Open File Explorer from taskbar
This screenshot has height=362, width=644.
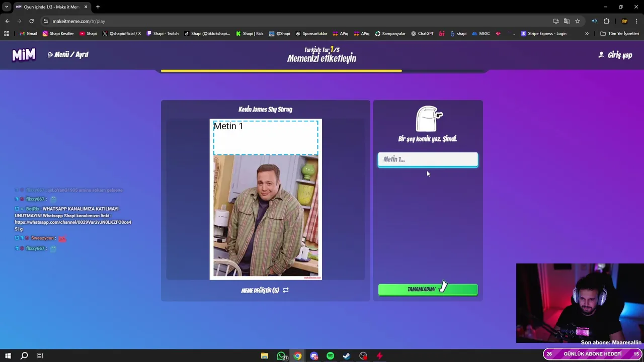click(265, 356)
